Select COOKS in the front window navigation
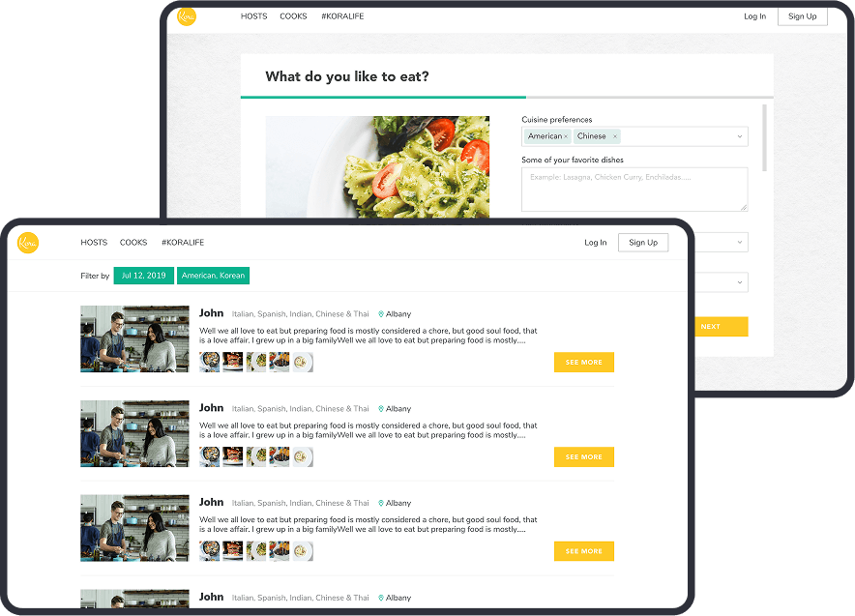Viewport: 855px width, 616px height. [133, 242]
